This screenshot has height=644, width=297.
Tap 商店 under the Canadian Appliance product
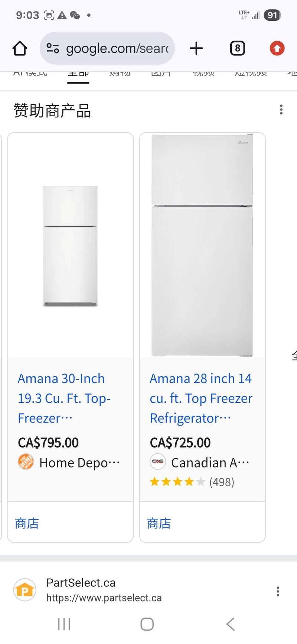coord(159,523)
